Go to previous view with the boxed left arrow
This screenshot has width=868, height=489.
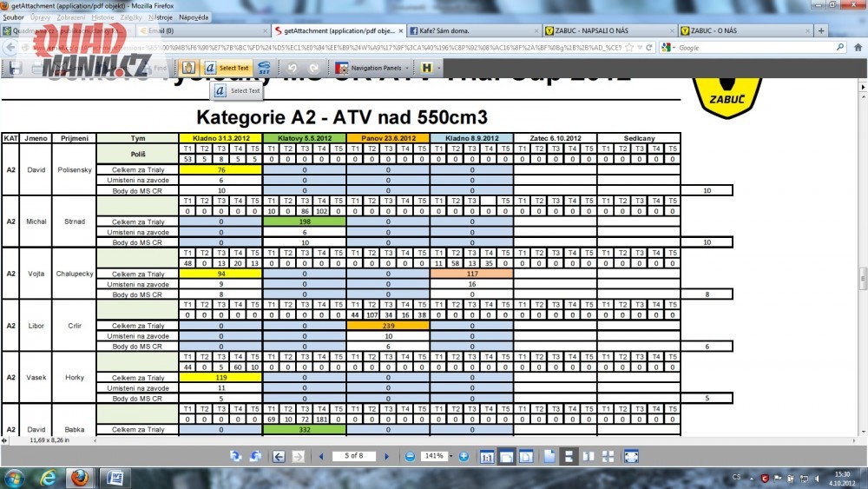[279, 456]
